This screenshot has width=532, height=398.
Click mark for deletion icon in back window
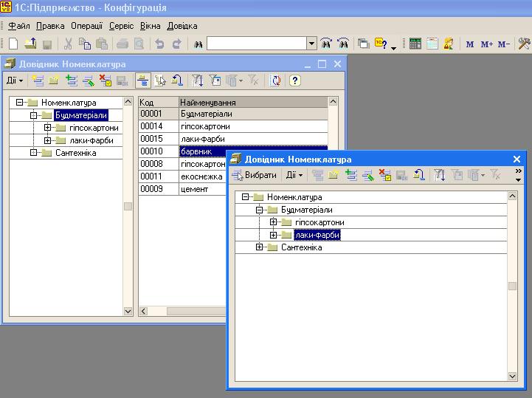(x=106, y=80)
